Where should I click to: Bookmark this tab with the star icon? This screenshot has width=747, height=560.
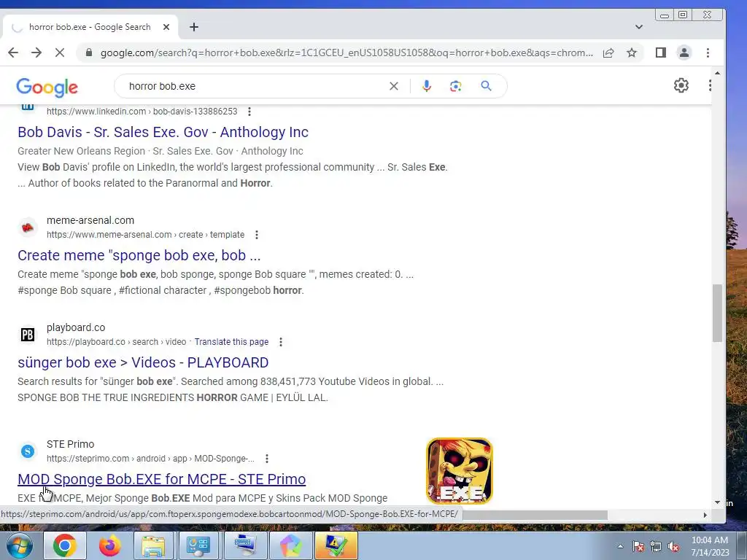pyautogui.click(x=632, y=52)
